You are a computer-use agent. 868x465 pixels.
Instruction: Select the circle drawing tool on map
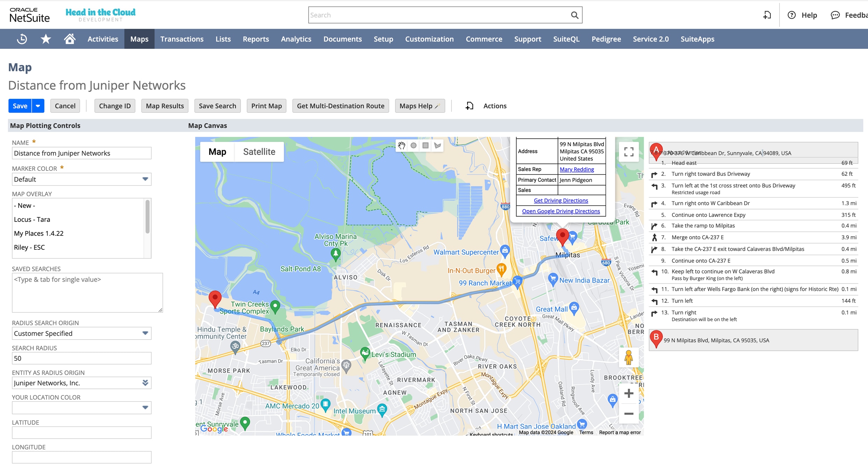413,146
